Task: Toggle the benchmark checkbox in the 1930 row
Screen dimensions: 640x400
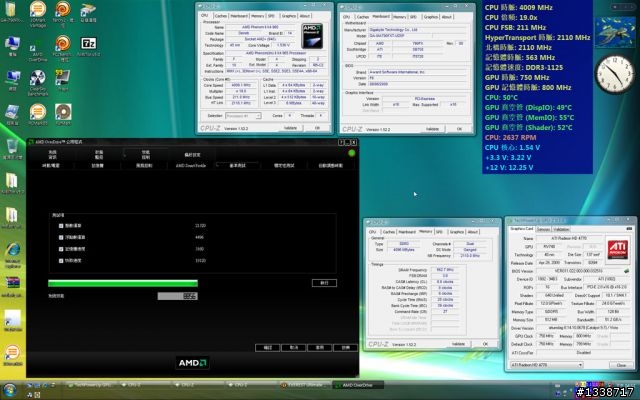Action: click(61, 249)
